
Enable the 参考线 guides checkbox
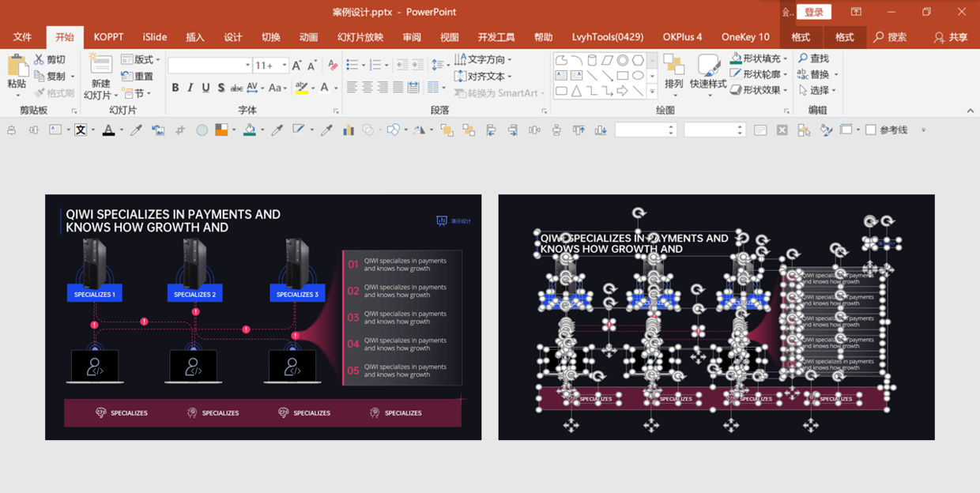tap(871, 130)
